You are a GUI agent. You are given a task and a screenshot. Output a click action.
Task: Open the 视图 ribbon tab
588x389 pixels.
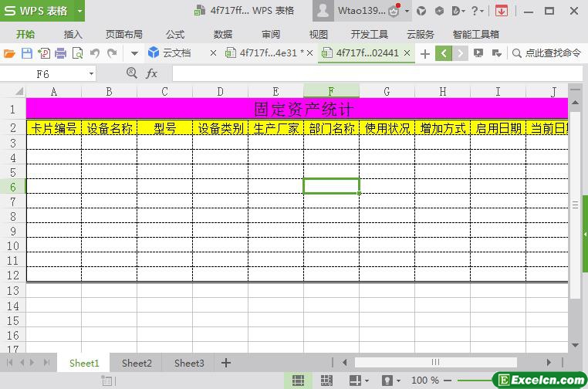[x=319, y=34]
